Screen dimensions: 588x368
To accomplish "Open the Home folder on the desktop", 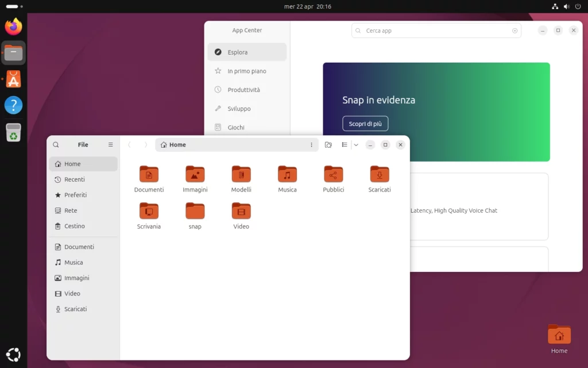I will (559, 335).
